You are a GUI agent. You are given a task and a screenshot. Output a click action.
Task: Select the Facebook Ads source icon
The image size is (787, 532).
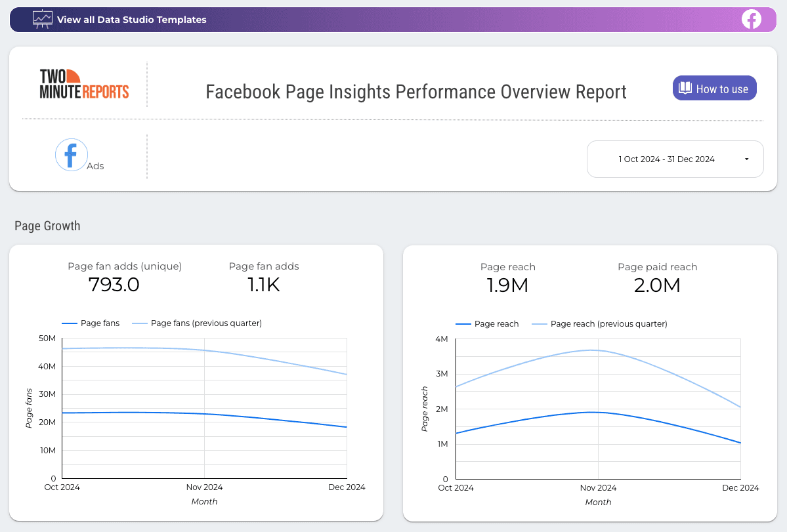tap(71, 154)
